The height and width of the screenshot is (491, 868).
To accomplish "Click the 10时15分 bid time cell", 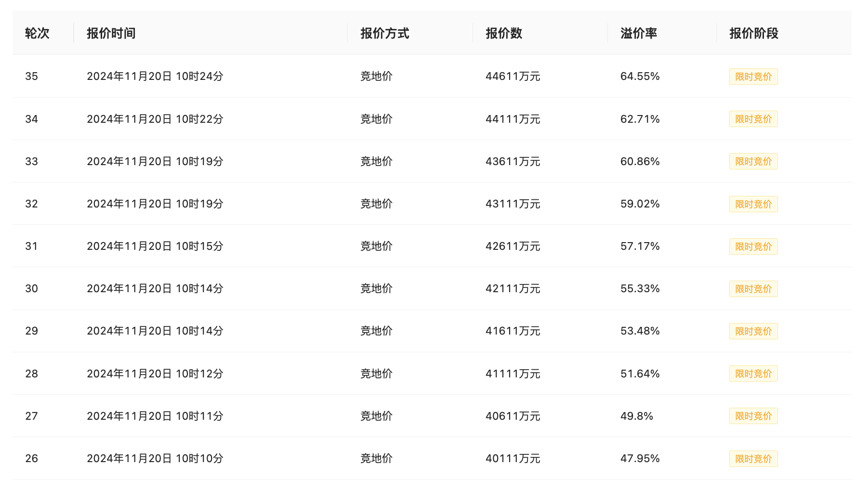I will click(x=155, y=246).
